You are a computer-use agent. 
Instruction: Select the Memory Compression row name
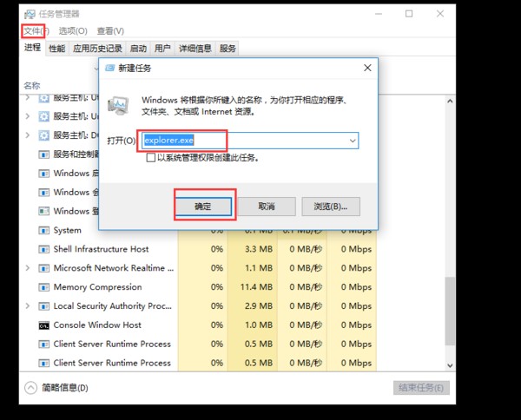(97, 287)
